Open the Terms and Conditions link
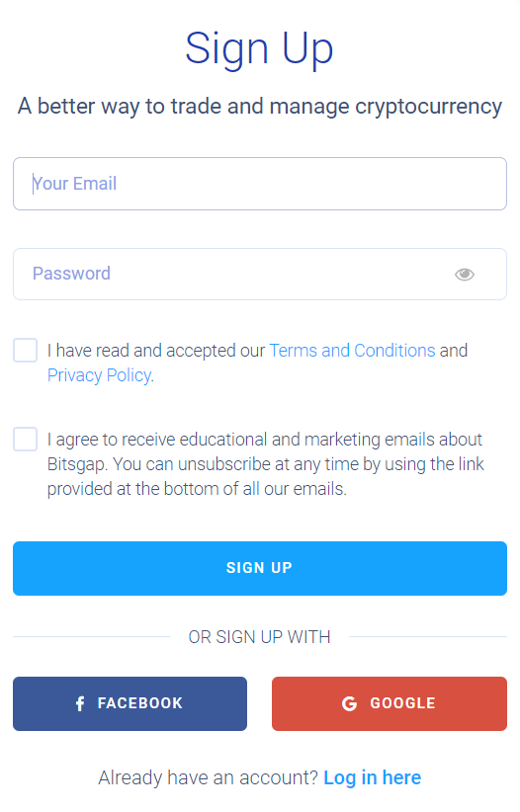Viewport: 520px width, 812px height. [x=352, y=351]
